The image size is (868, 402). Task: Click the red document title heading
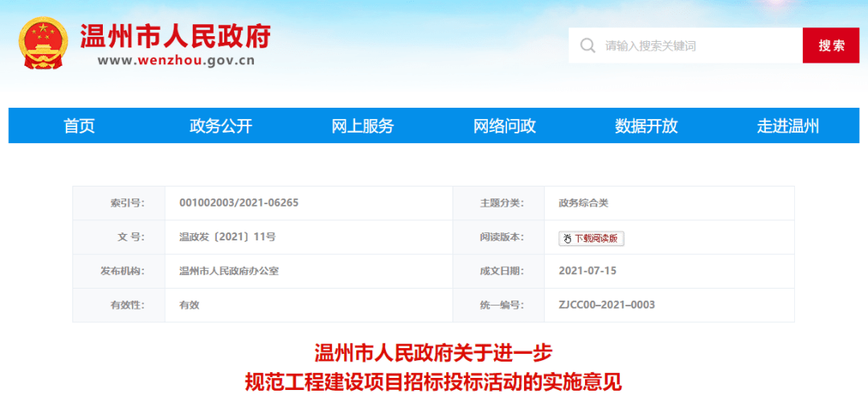[433, 367]
